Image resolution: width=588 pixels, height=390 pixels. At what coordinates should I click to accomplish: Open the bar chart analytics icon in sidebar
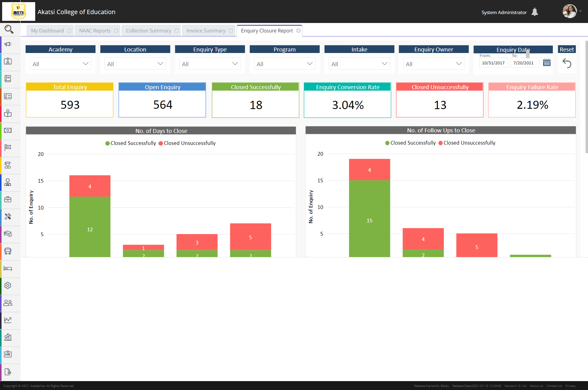tap(8, 338)
